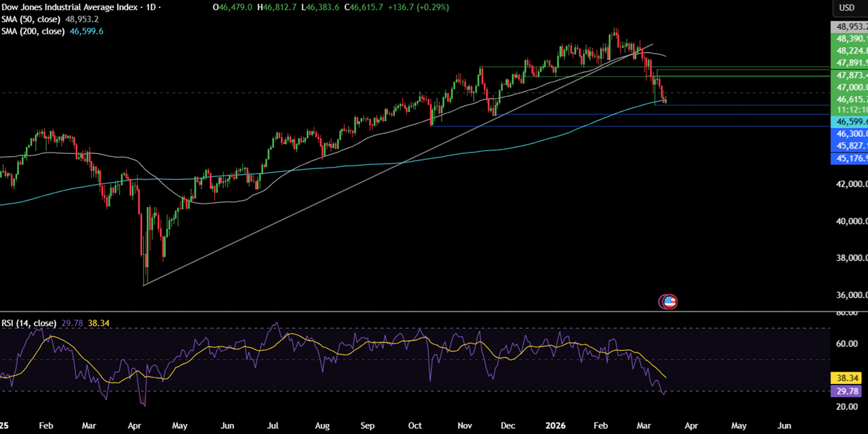Click the yellow 38.34 RSI value label

tap(846, 377)
